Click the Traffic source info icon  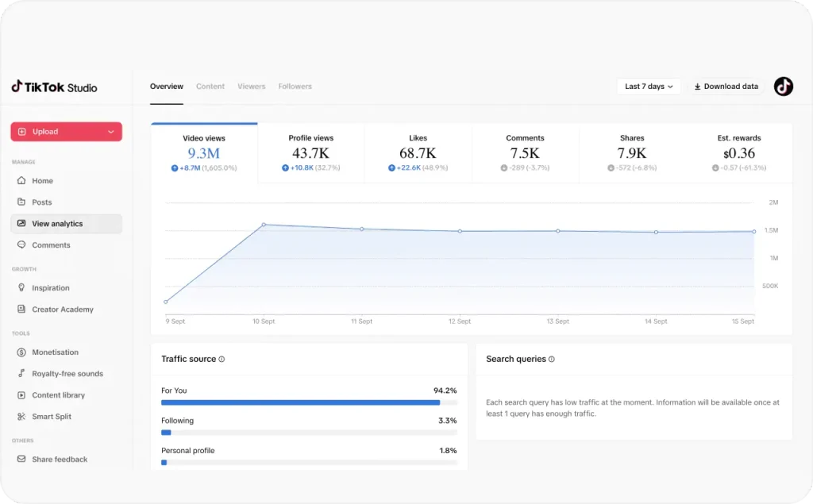click(x=222, y=359)
